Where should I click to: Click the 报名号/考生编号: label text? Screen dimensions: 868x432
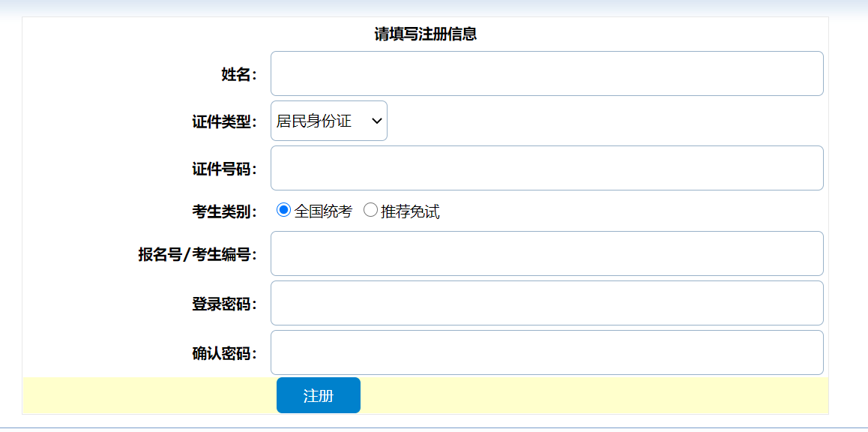coord(197,255)
